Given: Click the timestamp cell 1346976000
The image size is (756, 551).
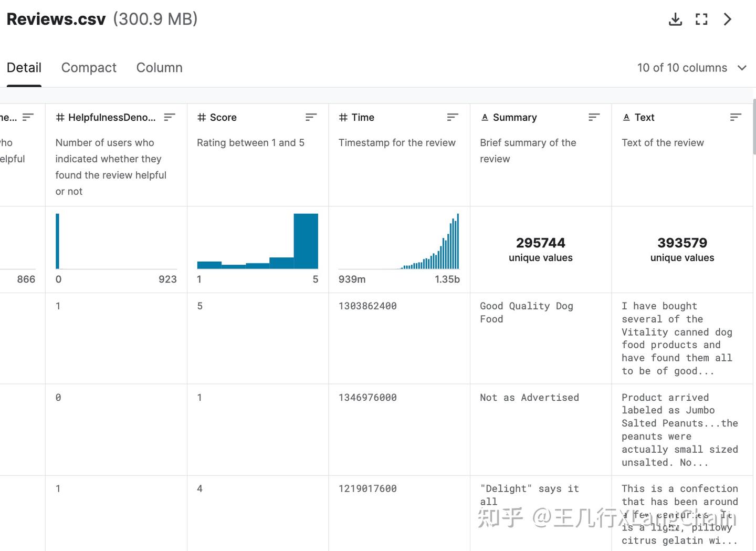Looking at the screenshot, I should [367, 398].
